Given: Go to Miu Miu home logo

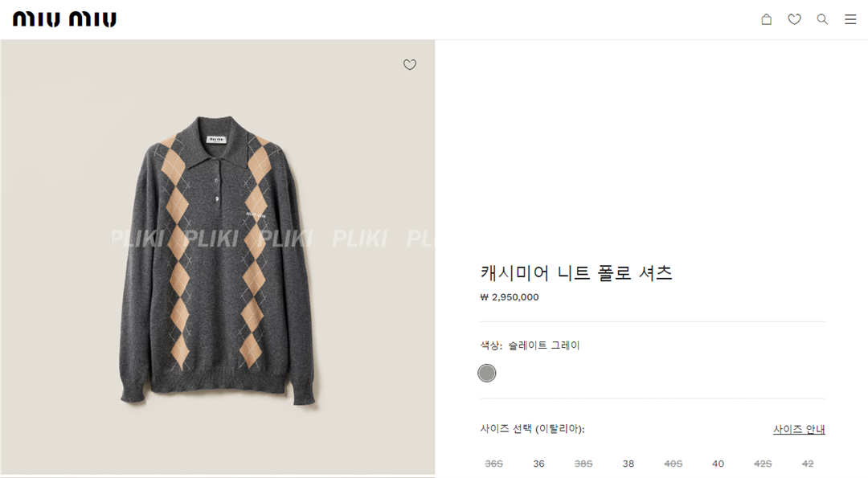Looking at the screenshot, I should tap(65, 19).
